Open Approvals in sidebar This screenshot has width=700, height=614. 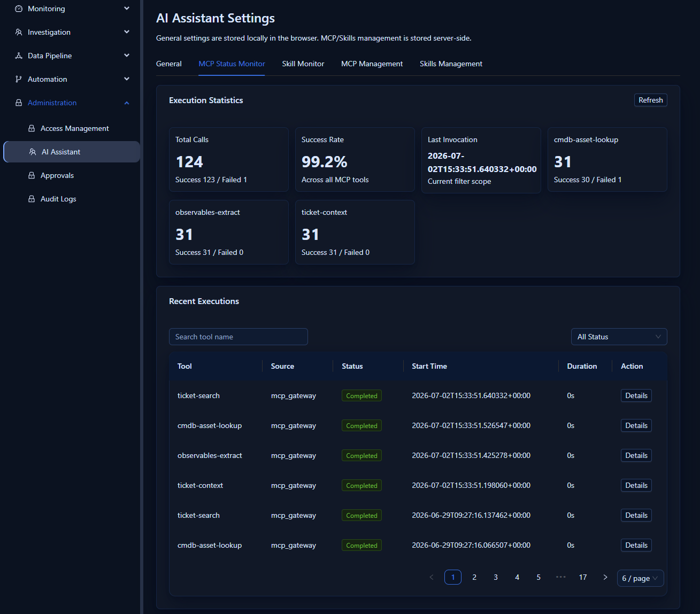72,175
